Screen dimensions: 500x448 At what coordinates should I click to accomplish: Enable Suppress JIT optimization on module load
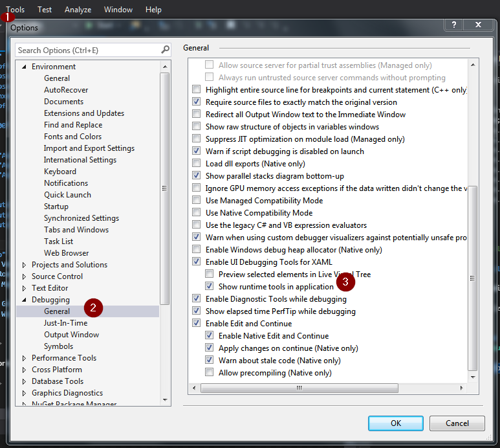pyautogui.click(x=196, y=139)
